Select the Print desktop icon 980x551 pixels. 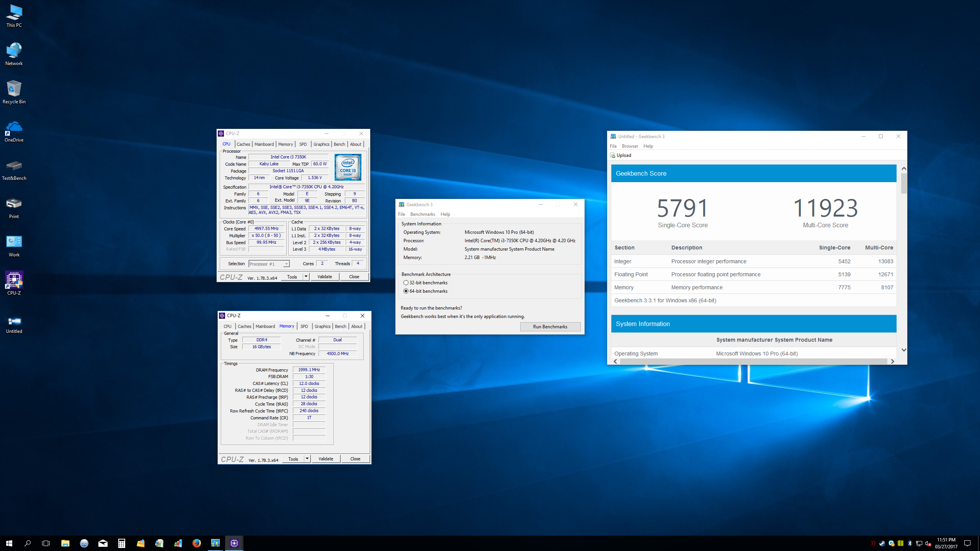(x=14, y=207)
